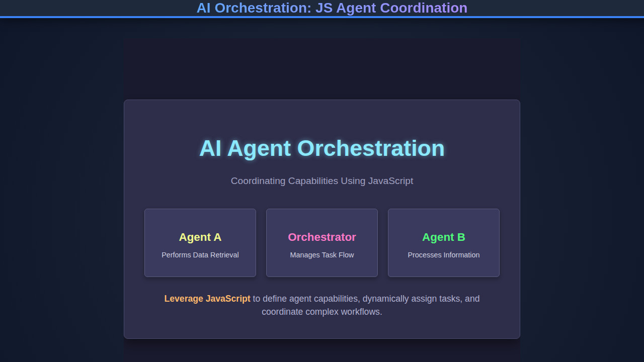The image size is (644, 362).
Task: Click the Agent B heading
Action: [443, 237]
